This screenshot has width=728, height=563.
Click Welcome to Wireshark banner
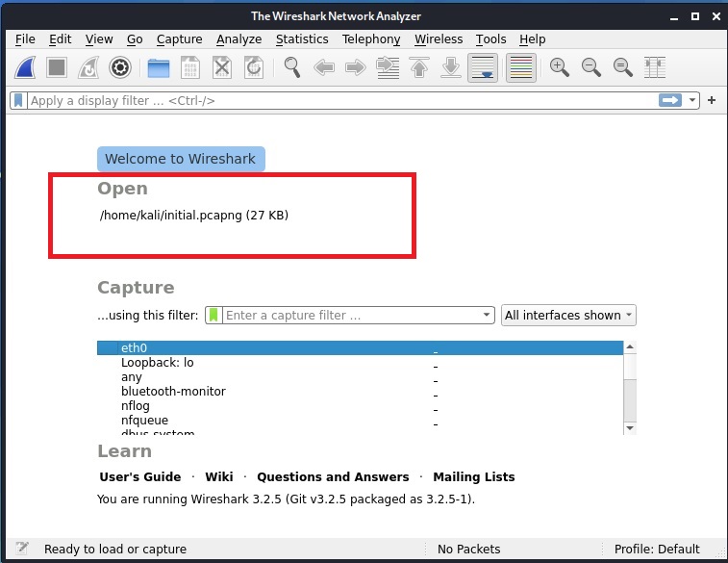tap(181, 159)
